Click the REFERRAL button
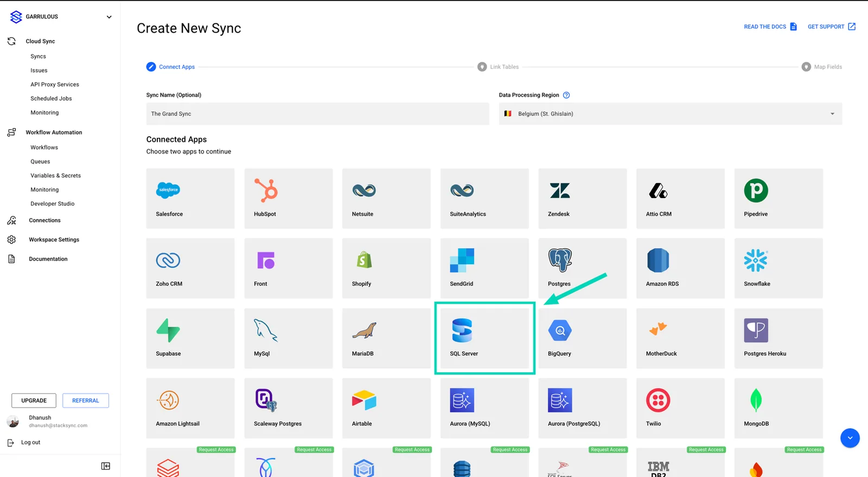The image size is (868, 477). (x=86, y=400)
